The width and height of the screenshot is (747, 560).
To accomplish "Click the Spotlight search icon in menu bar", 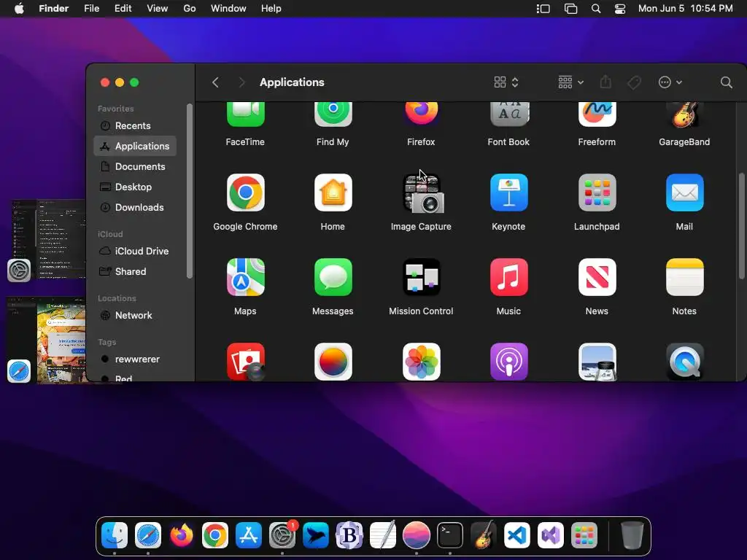I will click(596, 9).
